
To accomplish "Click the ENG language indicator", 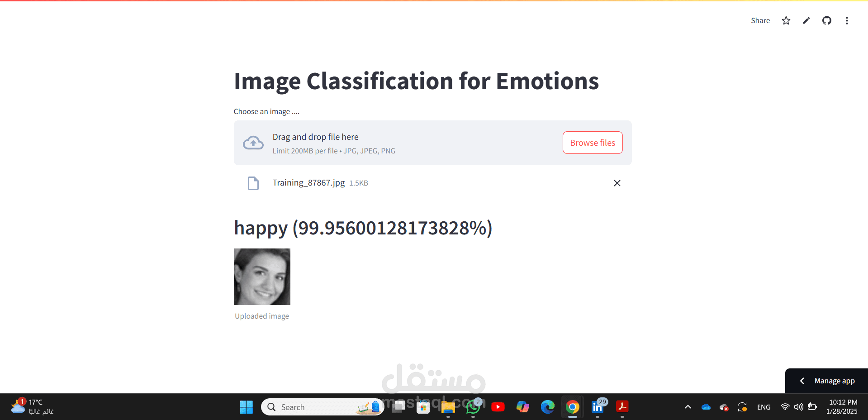I will point(764,407).
